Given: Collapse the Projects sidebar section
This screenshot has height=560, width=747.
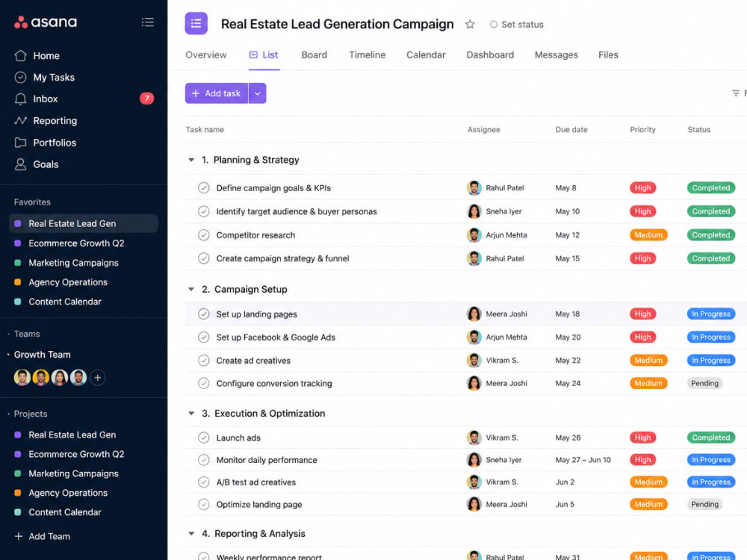Looking at the screenshot, I should (8, 414).
